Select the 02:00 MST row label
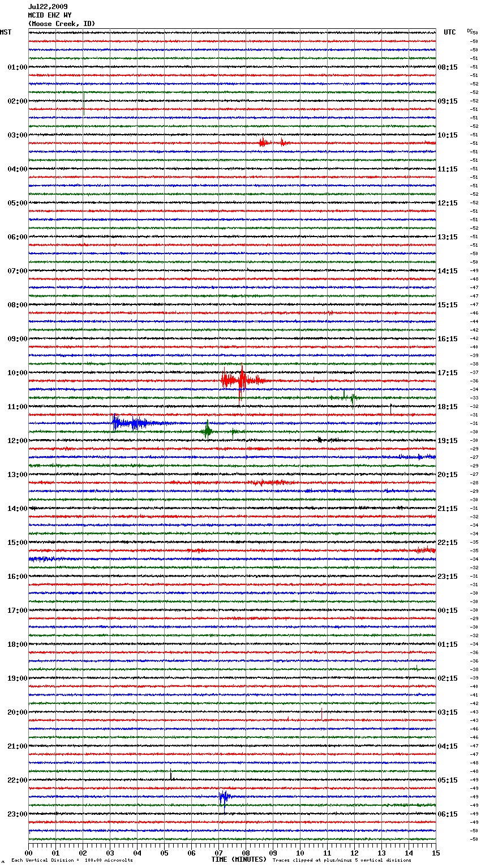 18,101
